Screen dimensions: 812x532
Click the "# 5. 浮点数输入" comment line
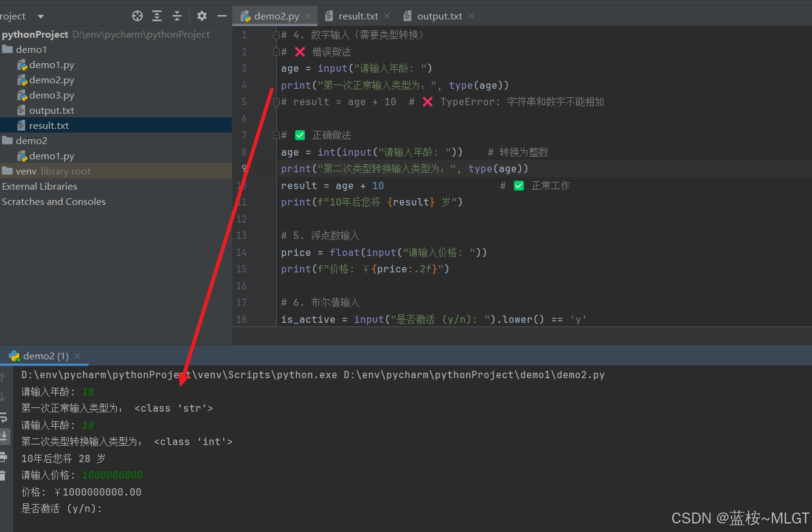coord(321,236)
